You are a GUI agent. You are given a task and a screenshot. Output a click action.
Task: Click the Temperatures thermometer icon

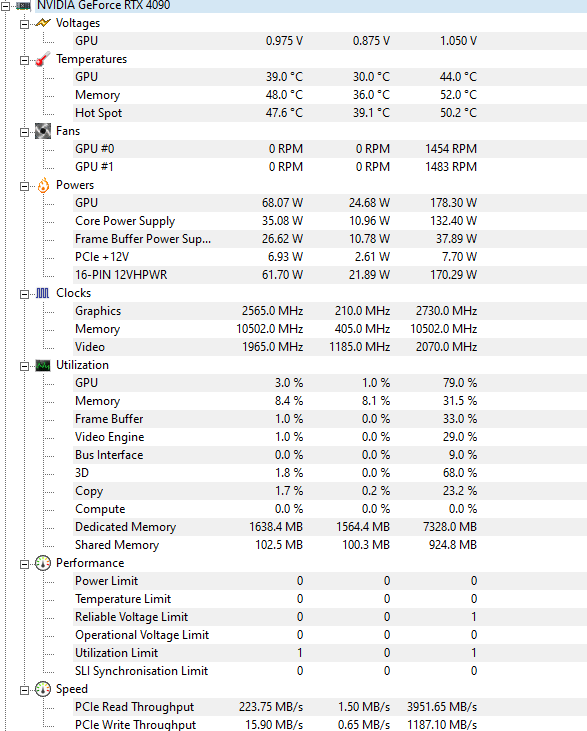point(43,59)
